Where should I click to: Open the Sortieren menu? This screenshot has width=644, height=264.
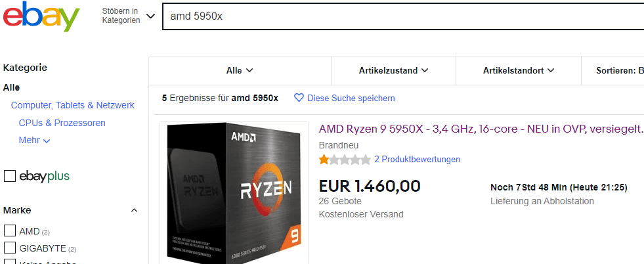[618, 70]
